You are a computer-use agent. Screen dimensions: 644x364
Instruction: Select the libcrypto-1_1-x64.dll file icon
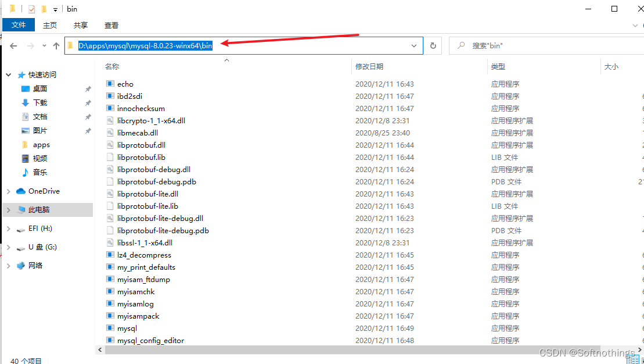[x=110, y=120]
